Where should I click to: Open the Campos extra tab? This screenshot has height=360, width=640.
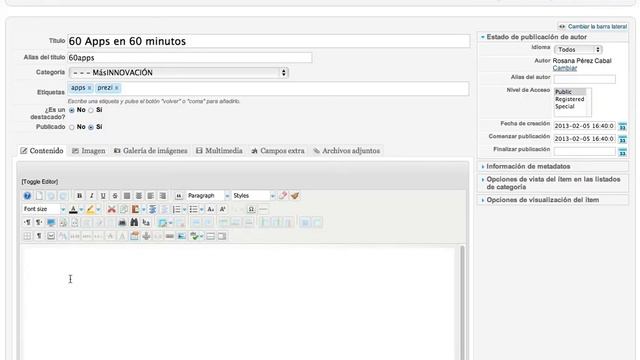click(x=278, y=151)
